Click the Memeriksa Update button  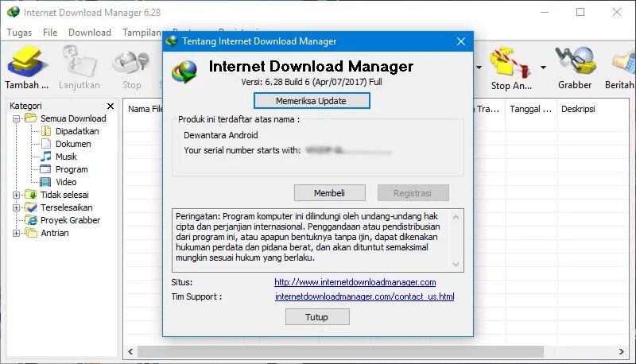[312, 101]
